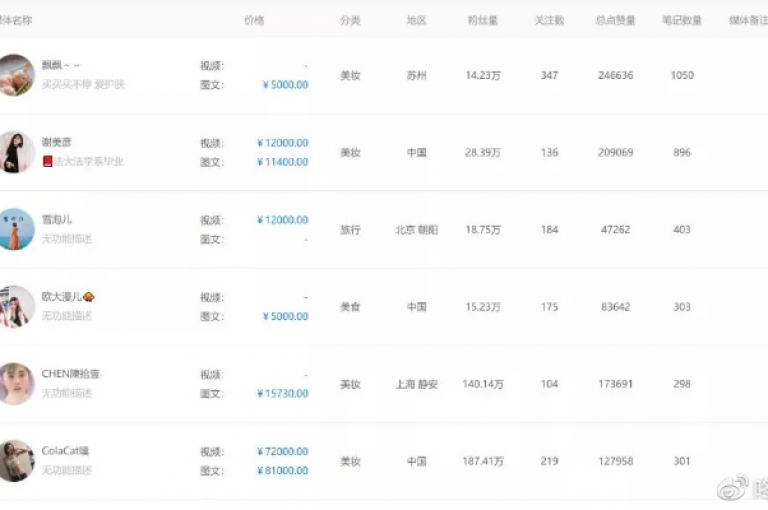Open the media name ColaCat喵
Viewport: 768px width, 510px height.
[65, 451]
